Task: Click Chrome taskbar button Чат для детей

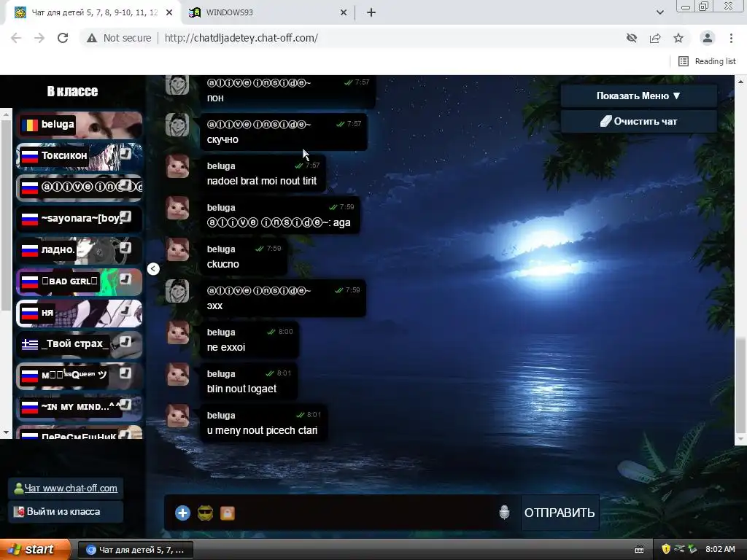Action: [135, 550]
